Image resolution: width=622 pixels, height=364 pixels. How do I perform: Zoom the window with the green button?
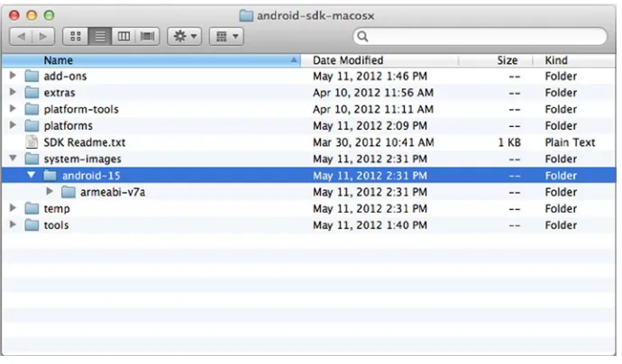49,15
